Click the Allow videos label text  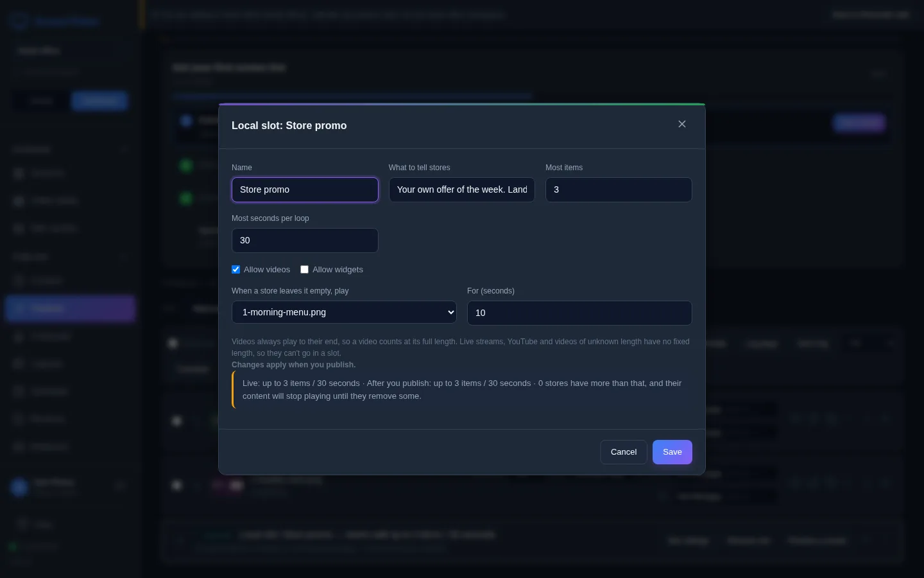click(267, 270)
